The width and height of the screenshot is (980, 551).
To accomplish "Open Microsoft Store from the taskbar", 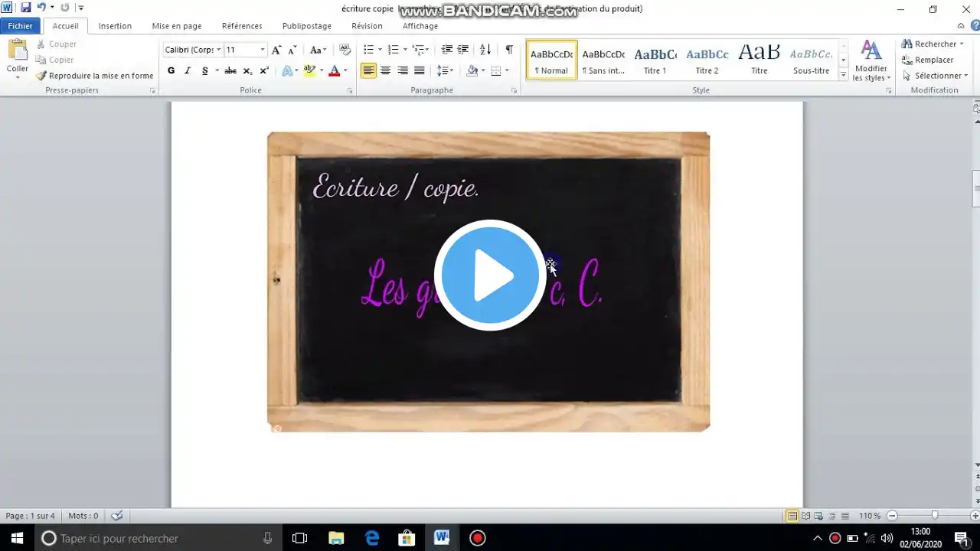I will click(x=407, y=538).
